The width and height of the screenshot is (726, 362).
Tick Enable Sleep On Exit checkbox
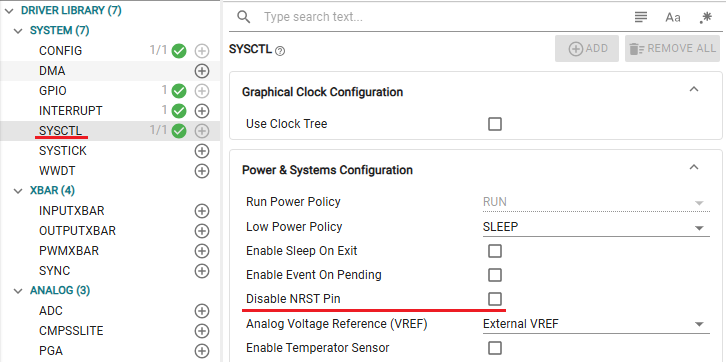coord(495,251)
